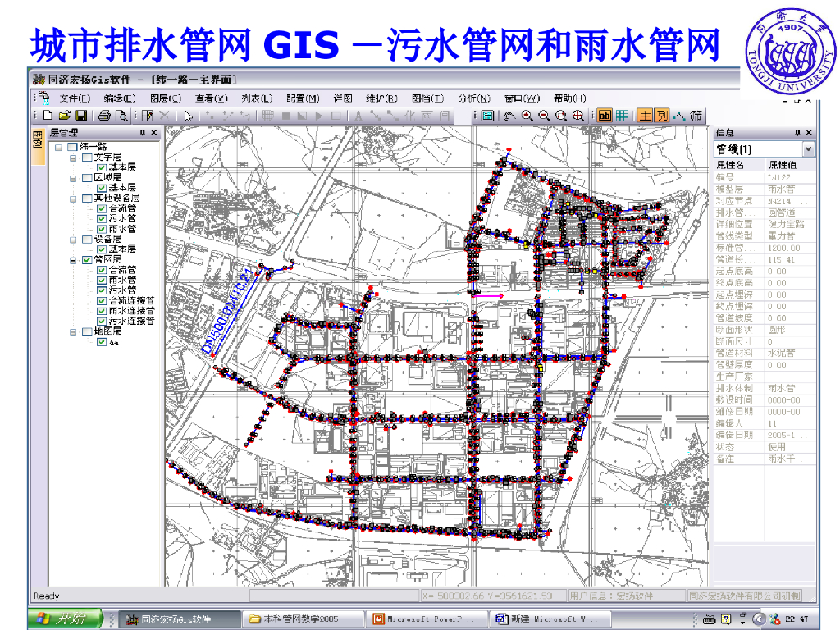The height and width of the screenshot is (630, 840).
Task: Uncheck the 管网层 layer group checkbox
Action: (87, 260)
